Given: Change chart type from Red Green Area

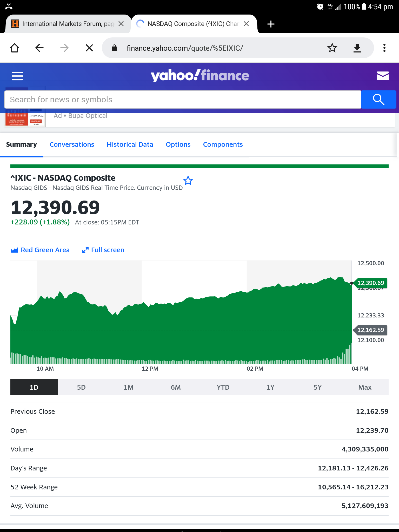Looking at the screenshot, I should coord(40,250).
